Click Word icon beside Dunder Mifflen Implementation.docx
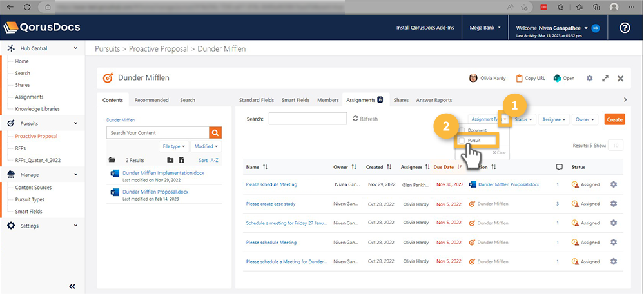Viewport: 644px width, 298px height. click(x=115, y=173)
